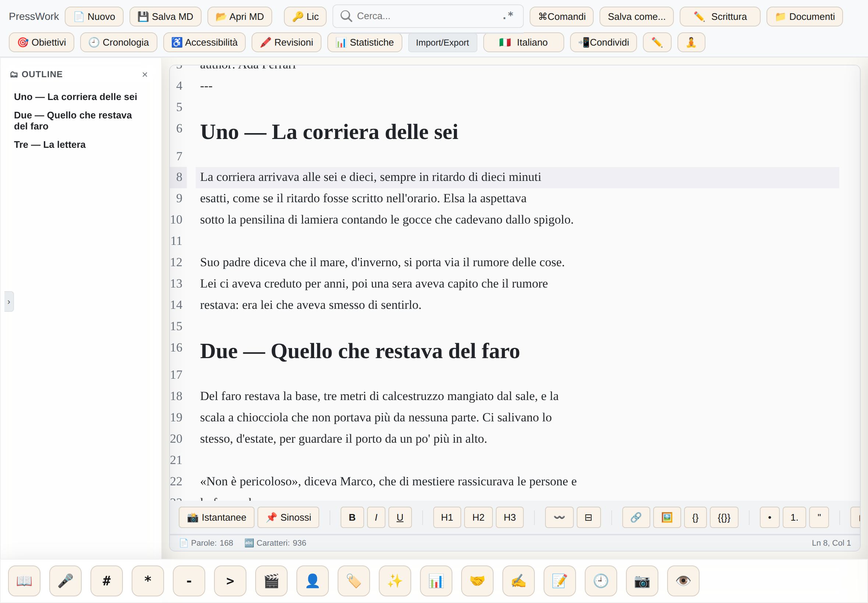Open the Comandi command palette
The height and width of the screenshot is (603, 868).
pos(562,17)
